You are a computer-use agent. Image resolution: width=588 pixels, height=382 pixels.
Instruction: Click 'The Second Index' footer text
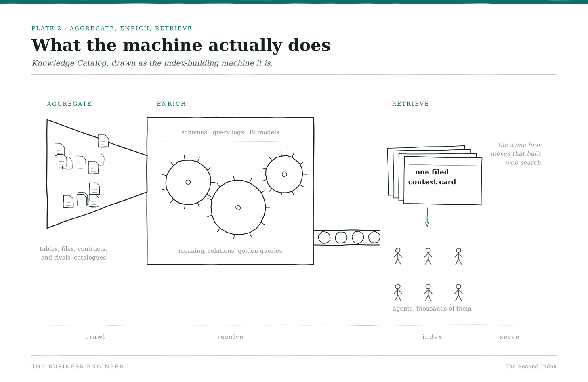531,367
